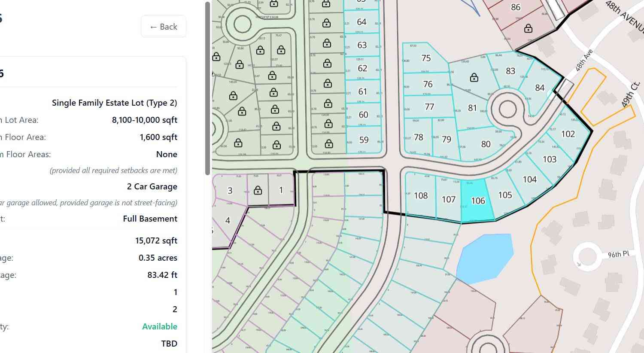Screen dimensions: 644x353
Task: Select lot 79 on the map
Action: click(x=447, y=139)
